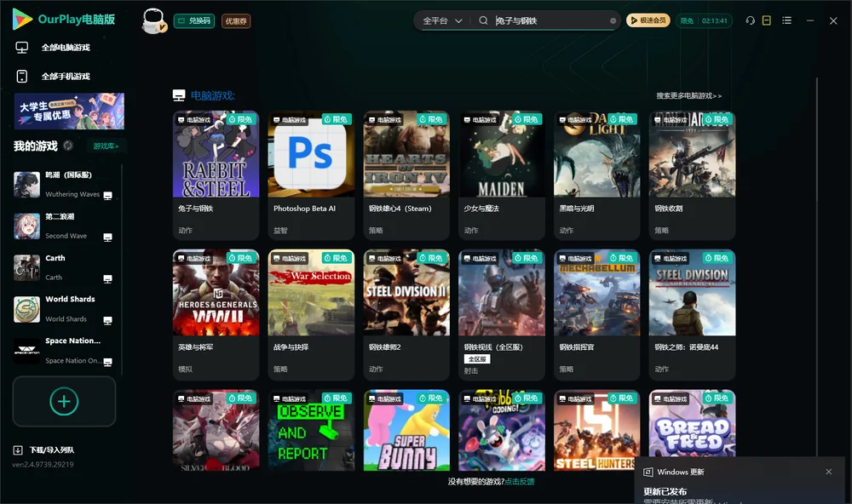This screenshot has height=504, width=852.
Task: Open the 钢铁雄心4 (Steam) card
Action: [x=406, y=175]
